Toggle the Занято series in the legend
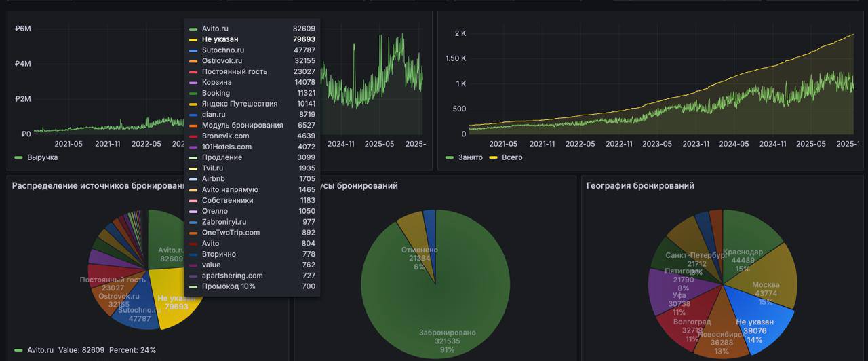The width and height of the screenshot is (868, 361). tap(464, 157)
